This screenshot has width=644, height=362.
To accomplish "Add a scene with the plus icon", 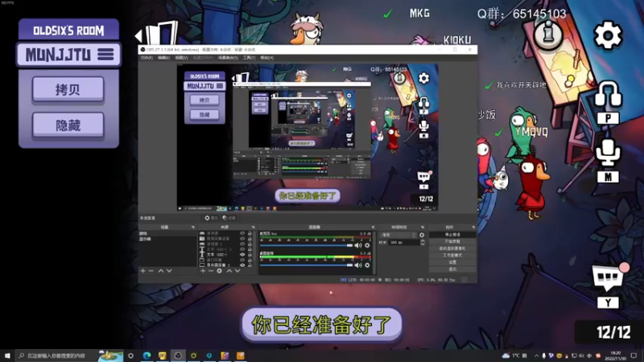I will (x=143, y=271).
